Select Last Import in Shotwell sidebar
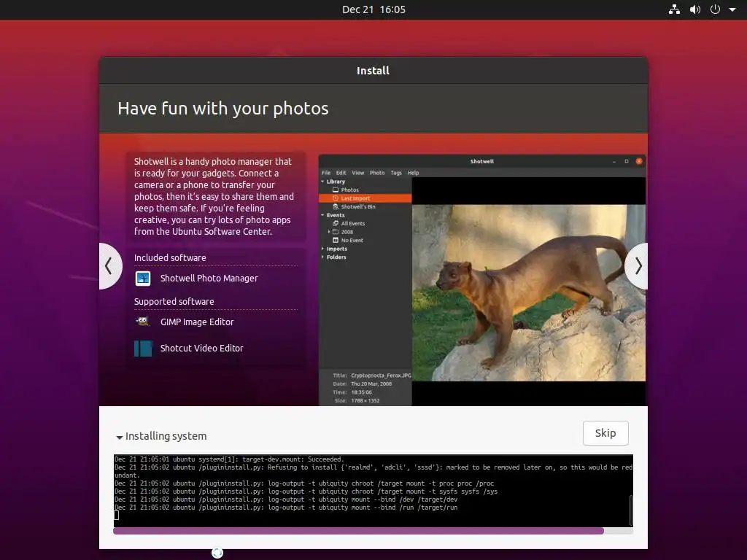 click(365, 198)
